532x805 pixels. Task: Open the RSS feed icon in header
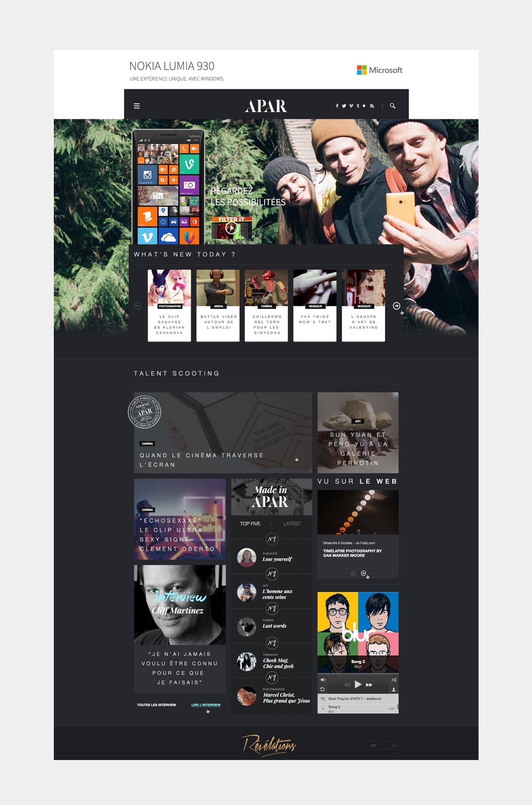pyautogui.click(x=372, y=106)
